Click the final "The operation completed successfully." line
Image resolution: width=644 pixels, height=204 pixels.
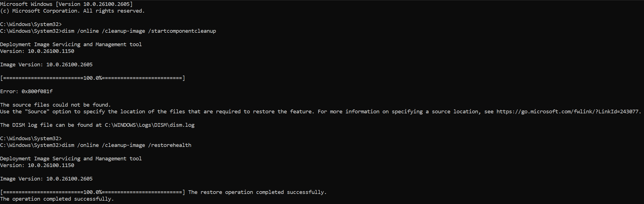(x=57, y=199)
